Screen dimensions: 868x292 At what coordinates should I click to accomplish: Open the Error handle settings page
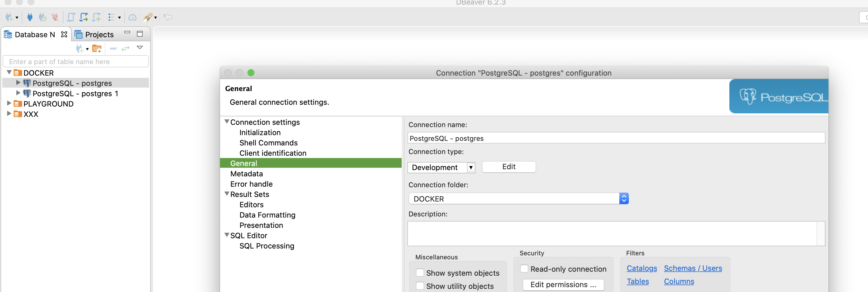[x=251, y=184]
